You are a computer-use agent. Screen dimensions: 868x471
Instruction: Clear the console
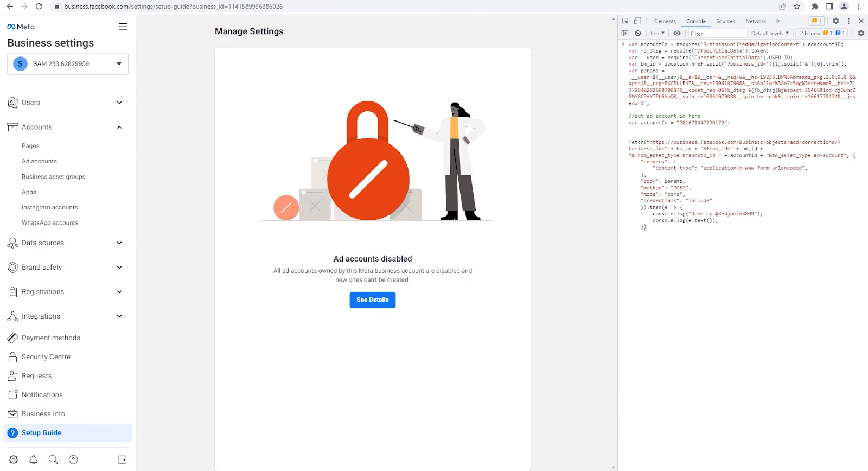click(638, 33)
